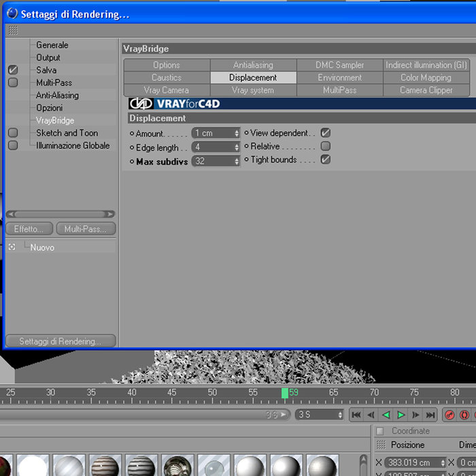This screenshot has width=476, height=476.
Task: Switch to the Antialiasing tab
Action: pyautogui.click(x=253, y=65)
